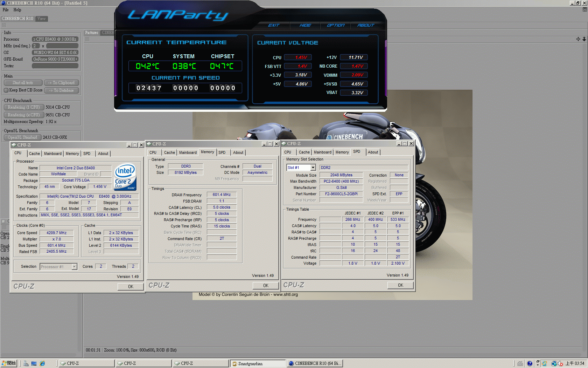Click the Core Speed value 4209.7 MHz
This screenshot has height=368, width=588.
click(56, 233)
